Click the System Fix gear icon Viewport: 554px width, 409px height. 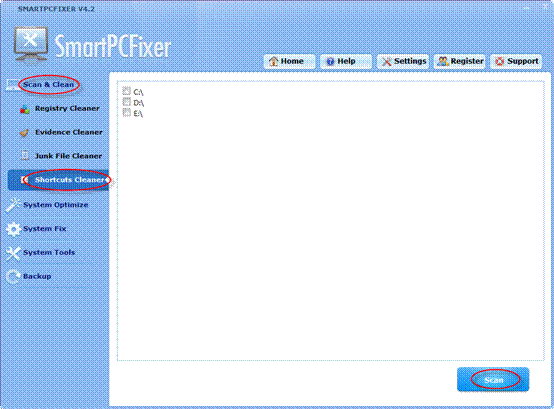tap(13, 229)
